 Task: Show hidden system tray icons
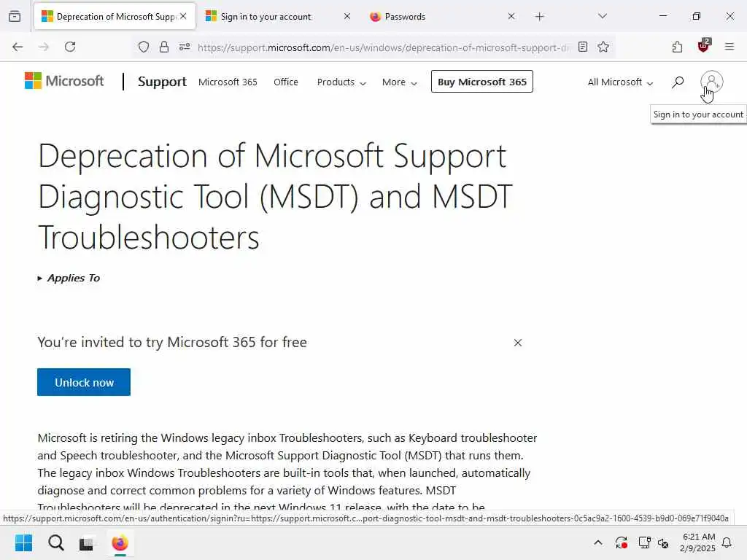pos(598,542)
